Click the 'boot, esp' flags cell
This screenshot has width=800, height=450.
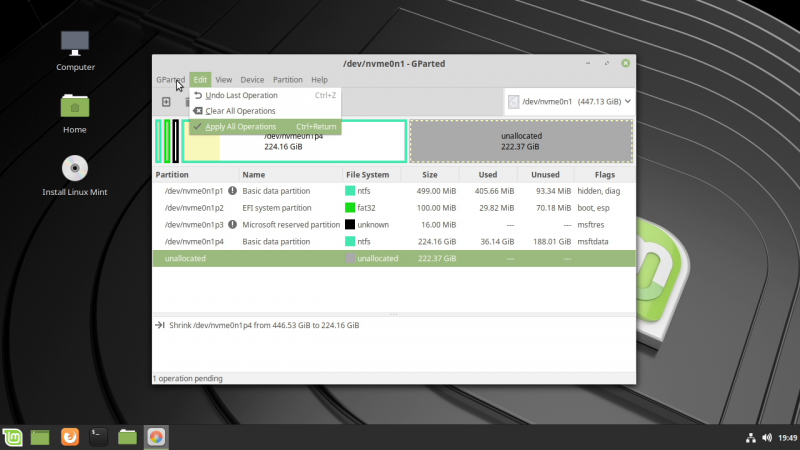(593, 208)
